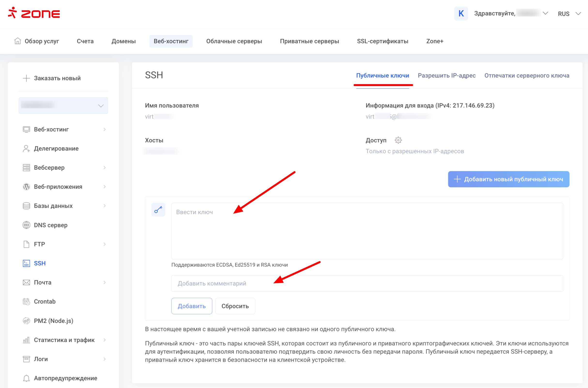
Task: Open hosting account selector dropdown
Action: 63,106
